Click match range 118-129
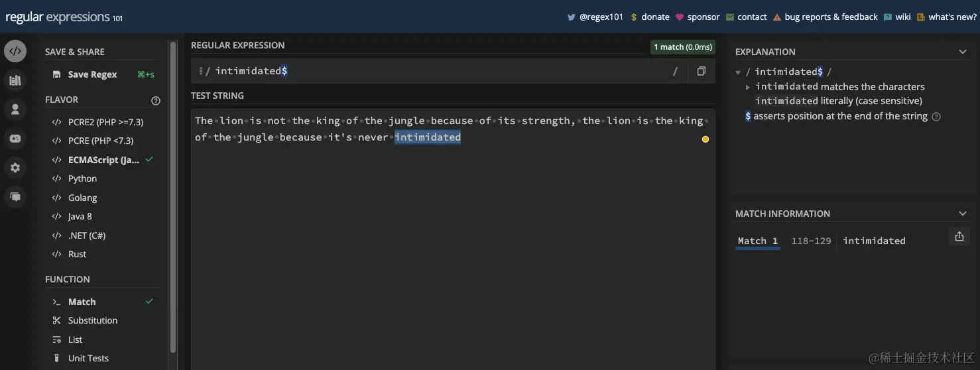980x370 pixels. tap(811, 241)
